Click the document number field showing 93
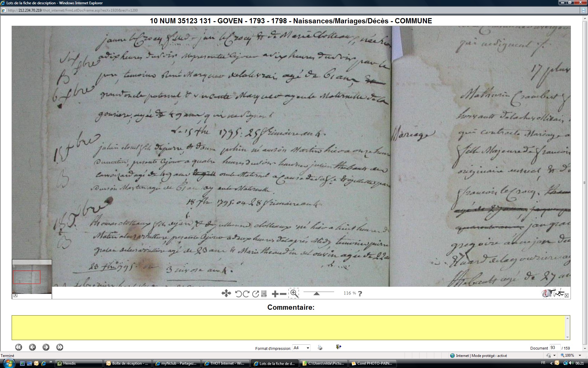 554,348
